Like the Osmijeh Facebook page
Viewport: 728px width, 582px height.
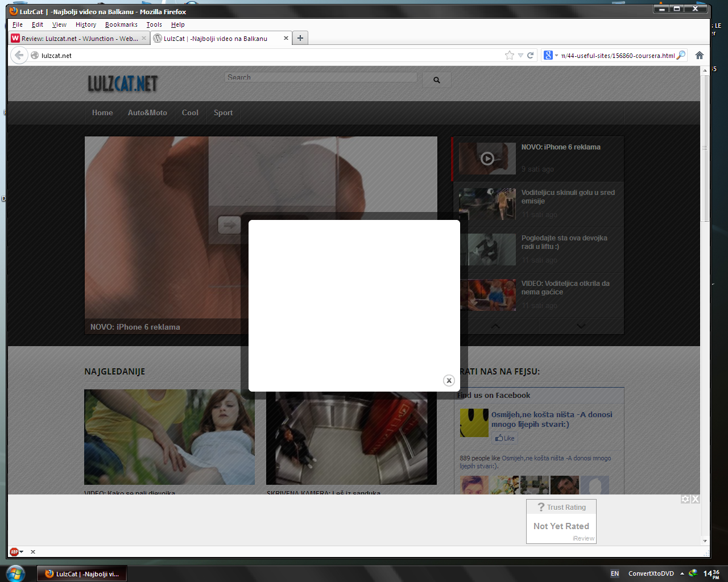click(504, 438)
